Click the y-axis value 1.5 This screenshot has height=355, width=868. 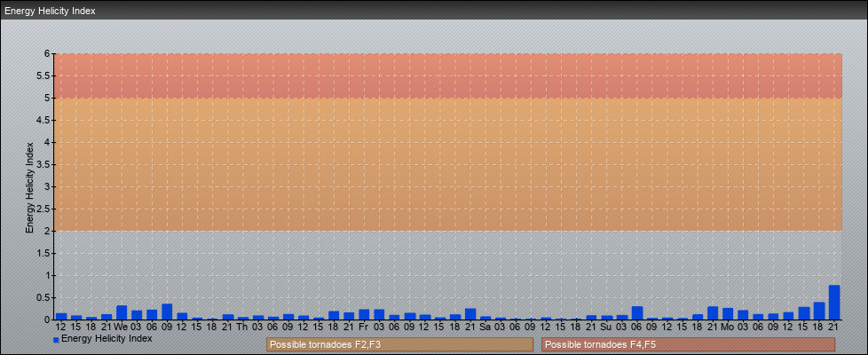pos(44,253)
